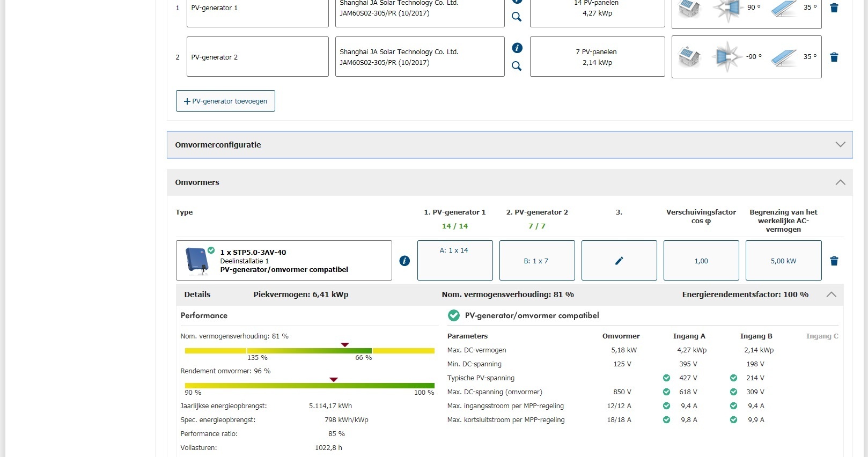Delete the STP5.0-3AV-40 inverter
Image resolution: width=868 pixels, height=457 pixels.
(x=834, y=261)
